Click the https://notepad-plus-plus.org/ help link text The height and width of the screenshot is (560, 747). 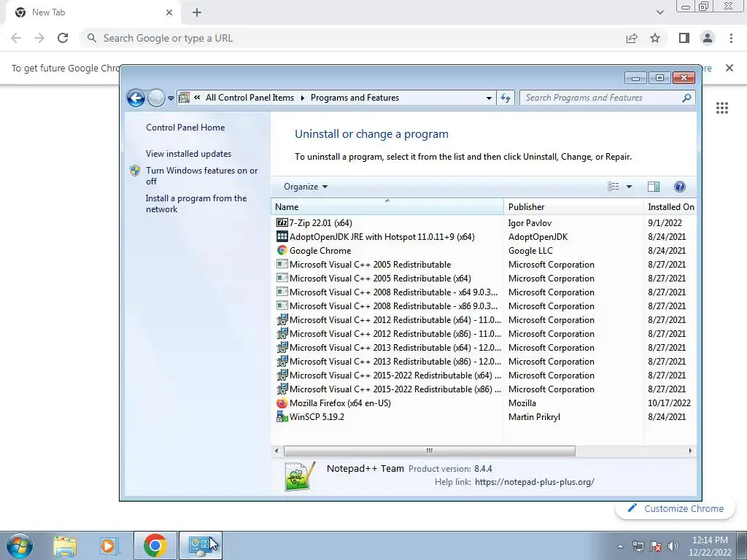click(535, 482)
